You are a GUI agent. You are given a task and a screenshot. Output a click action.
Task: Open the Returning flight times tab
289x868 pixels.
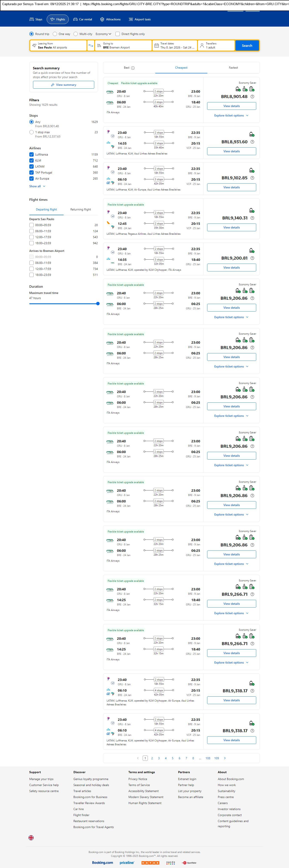click(80, 210)
